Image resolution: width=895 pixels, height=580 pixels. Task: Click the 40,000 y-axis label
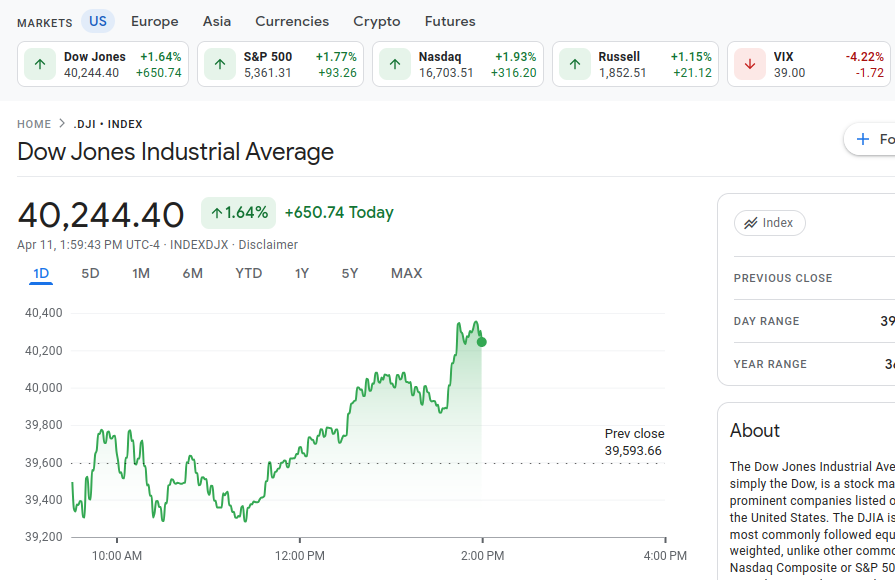pyautogui.click(x=44, y=388)
